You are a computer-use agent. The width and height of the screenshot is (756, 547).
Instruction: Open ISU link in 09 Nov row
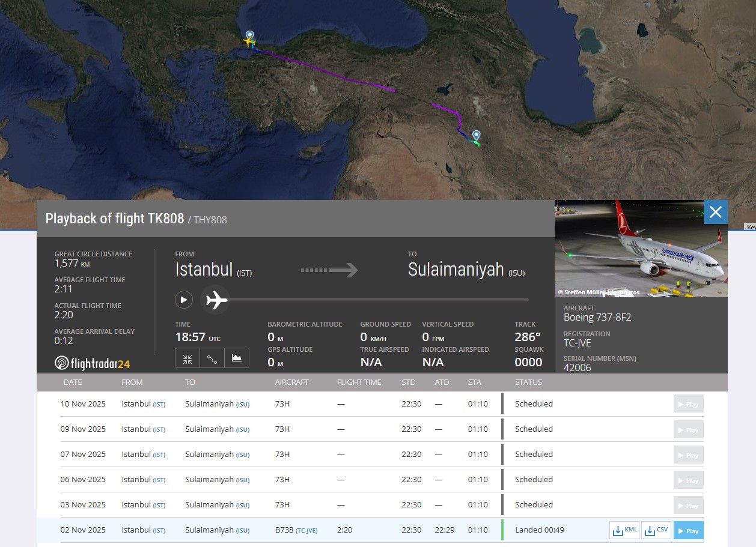pos(242,429)
